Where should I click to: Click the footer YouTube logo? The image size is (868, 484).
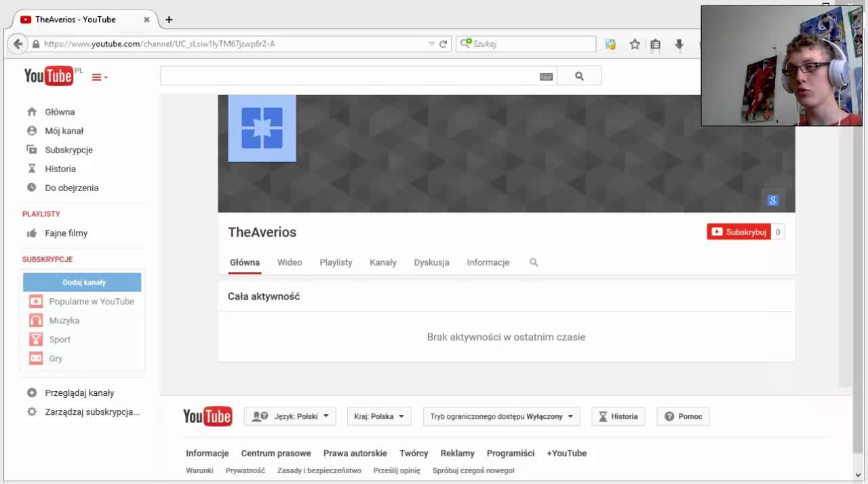pyautogui.click(x=208, y=416)
